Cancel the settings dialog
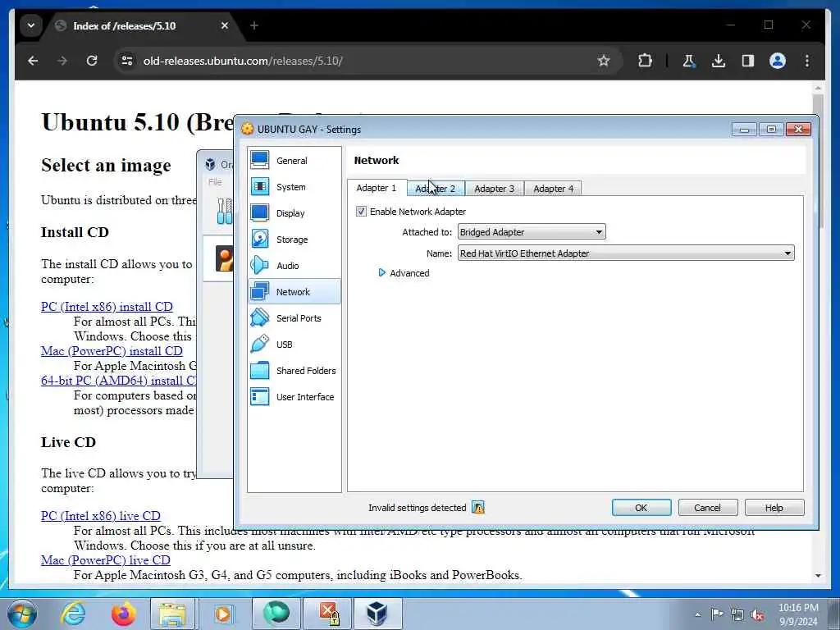 click(708, 507)
